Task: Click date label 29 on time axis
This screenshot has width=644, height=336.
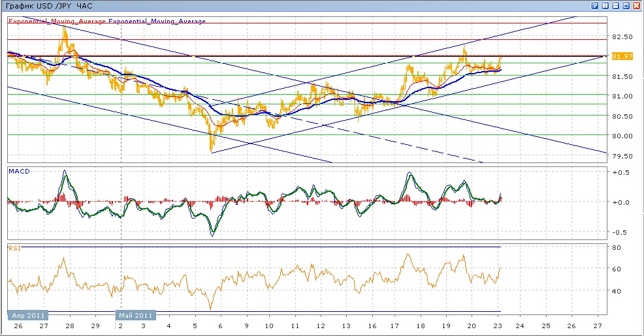Action: [x=95, y=326]
